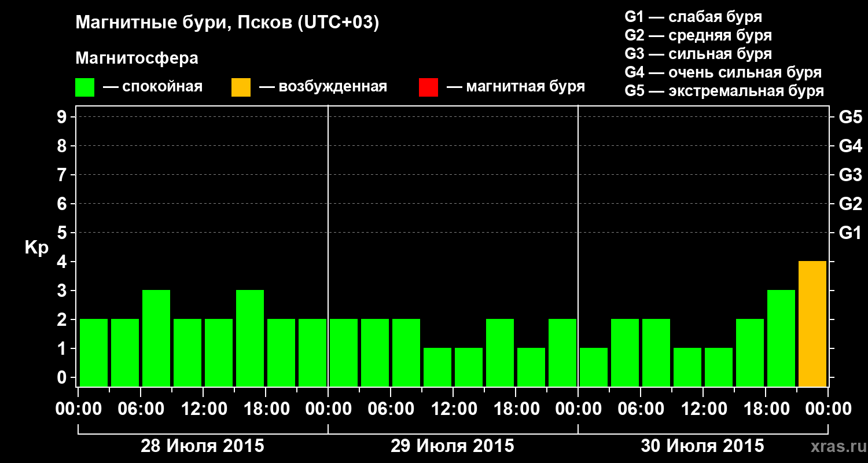The width and height of the screenshot is (868, 463).
Task: Select the Kp 3 bar at 06:00 on 28 July
Action: click(x=156, y=339)
